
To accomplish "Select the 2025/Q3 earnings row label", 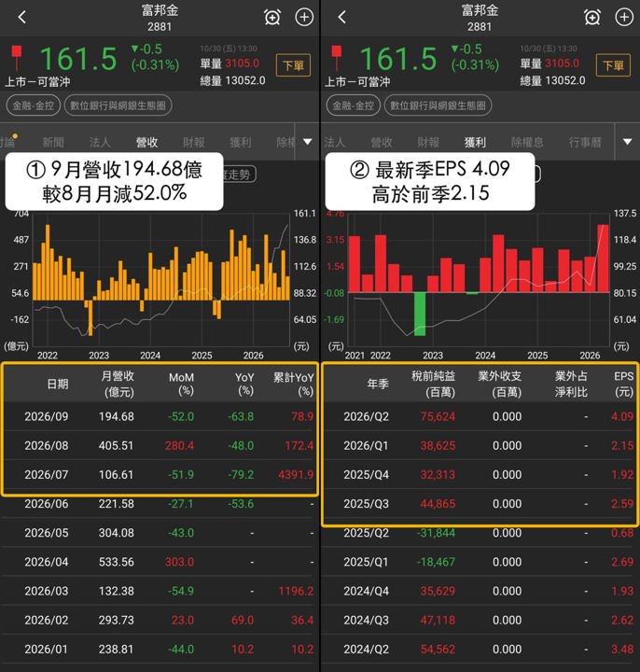I will (x=367, y=504).
